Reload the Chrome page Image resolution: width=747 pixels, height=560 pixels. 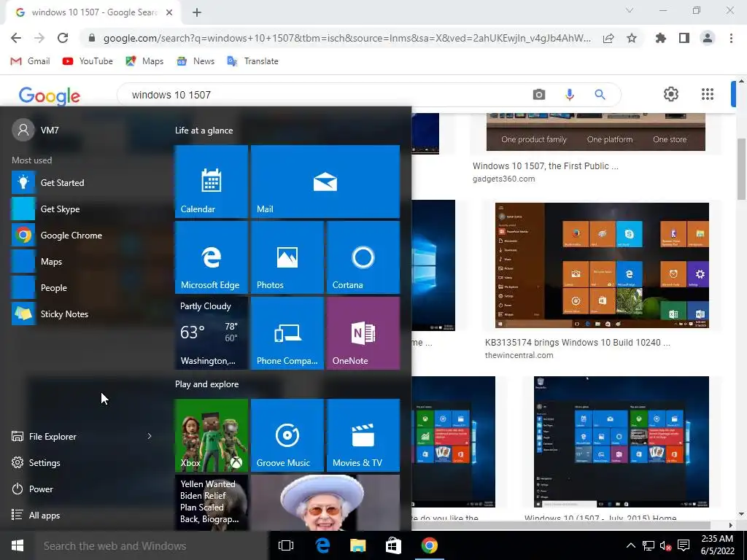coord(63,38)
